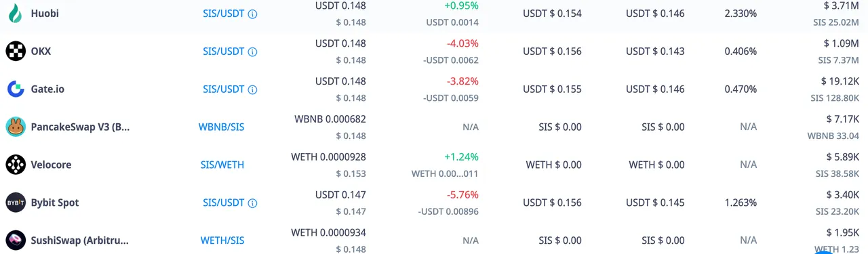Select the Bybit Spot exchange name
Image resolution: width=868 pixels, height=254 pixels.
coord(55,203)
